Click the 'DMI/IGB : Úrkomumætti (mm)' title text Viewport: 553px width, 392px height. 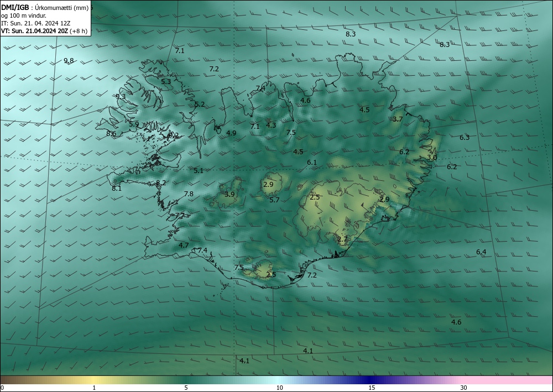pyautogui.click(x=44, y=8)
